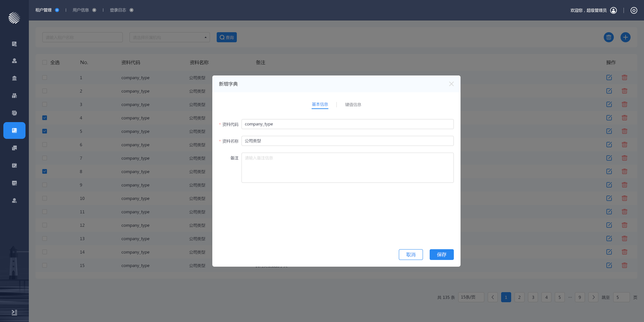This screenshot has width=644, height=322.
Task: Open the highlighted dictionary sidebar icon
Action: (x=14, y=130)
